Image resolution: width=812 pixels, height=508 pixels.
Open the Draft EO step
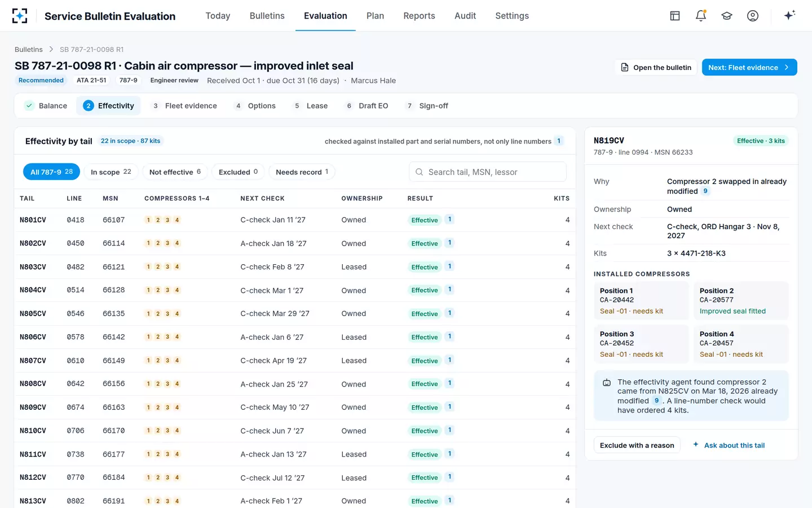click(367, 106)
